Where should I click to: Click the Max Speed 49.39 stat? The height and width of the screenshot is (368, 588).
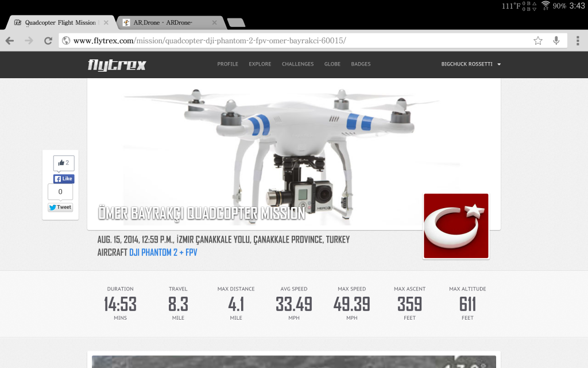tap(352, 304)
